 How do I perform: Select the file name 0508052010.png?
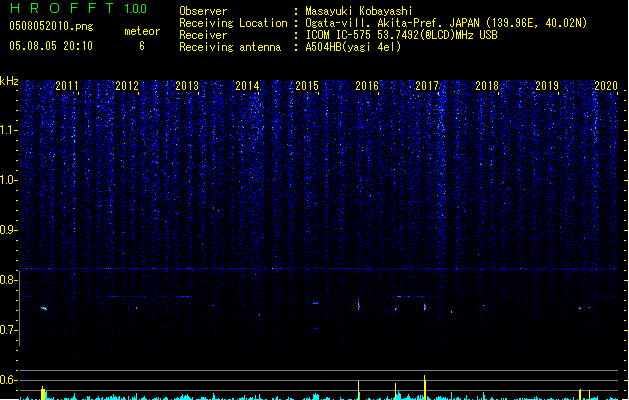(x=51, y=26)
